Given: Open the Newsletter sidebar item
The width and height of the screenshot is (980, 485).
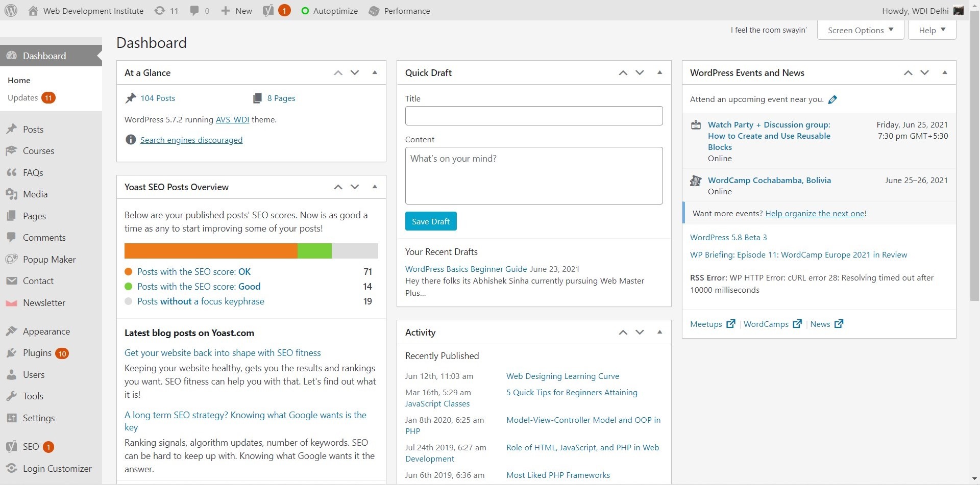Looking at the screenshot, I should tap(44, 303).
